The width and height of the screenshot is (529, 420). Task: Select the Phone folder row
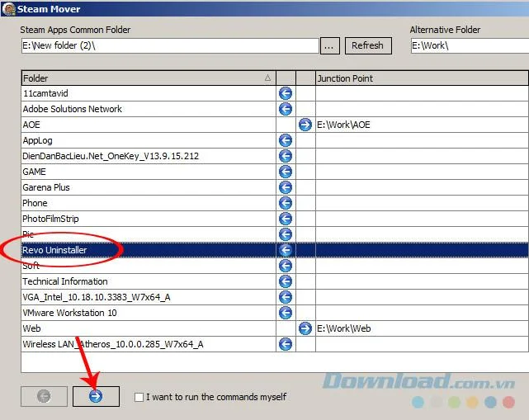click(148, 203)
